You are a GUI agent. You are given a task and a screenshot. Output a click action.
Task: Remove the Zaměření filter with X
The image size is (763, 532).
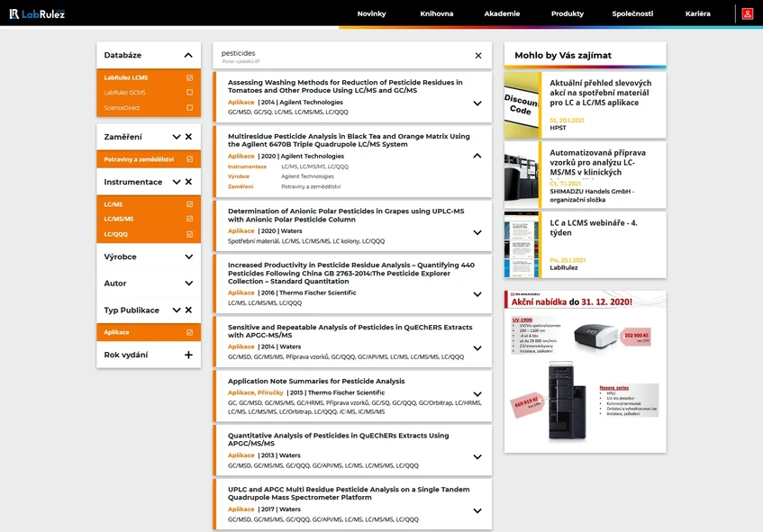pyautogui.click(x=188, y=137)
